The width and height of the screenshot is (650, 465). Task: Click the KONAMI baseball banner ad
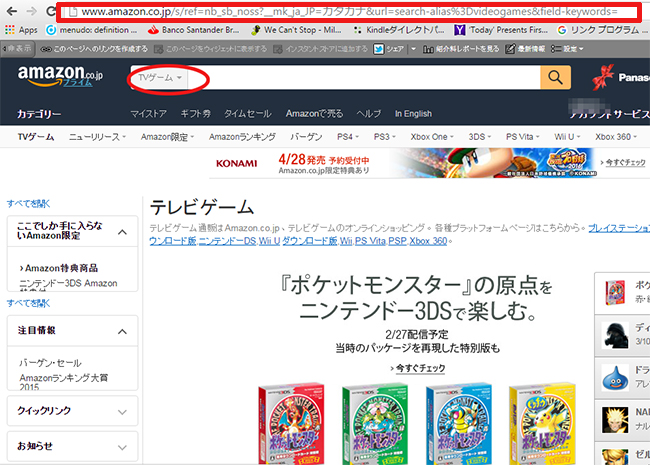click(x=428, y=163)
